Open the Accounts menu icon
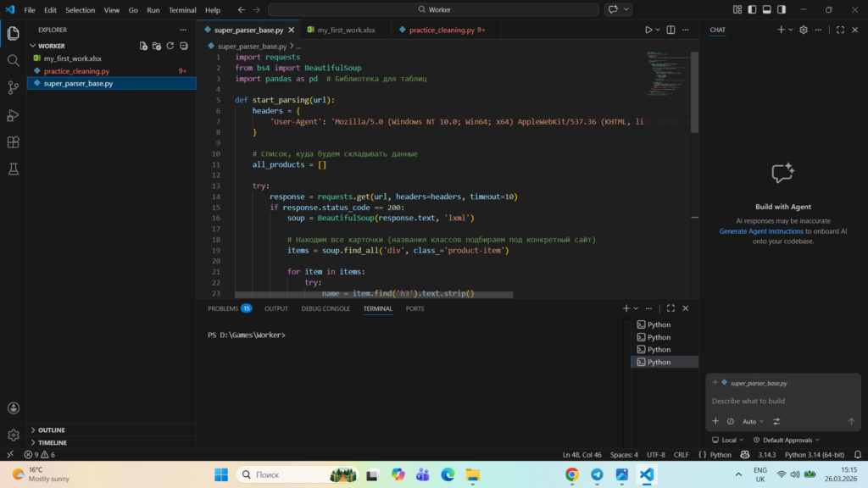 [x=14, y=408]
